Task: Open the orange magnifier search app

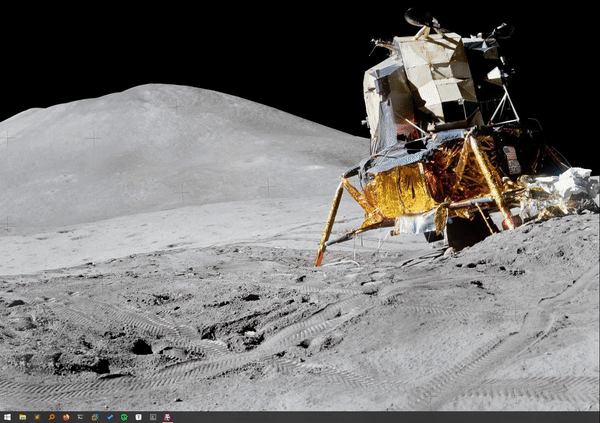Action: click(52, 417)
